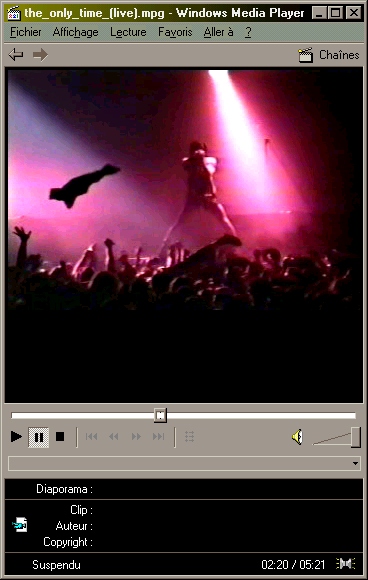Open the Lecture menu
Screen dimensions: 368x580
[128, 32]
